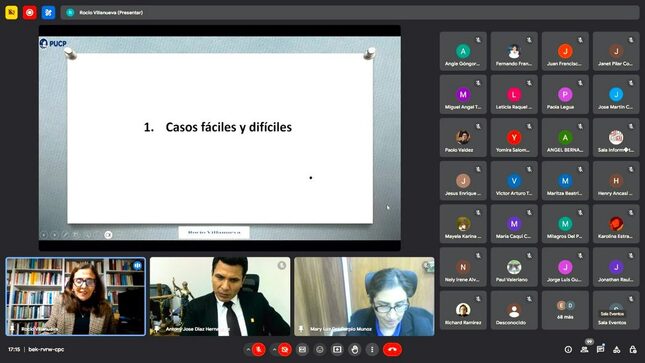Viewport: 645px width, 363px height.
Task: Select Nely Irene Alv... participant tile
Action: [x=463, y=267]
